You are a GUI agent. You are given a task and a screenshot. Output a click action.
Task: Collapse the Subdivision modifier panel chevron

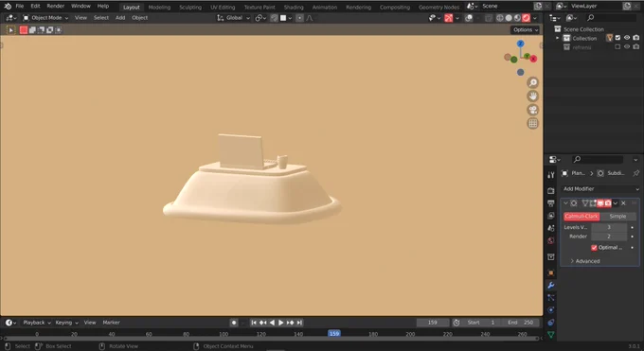(565, 203)
